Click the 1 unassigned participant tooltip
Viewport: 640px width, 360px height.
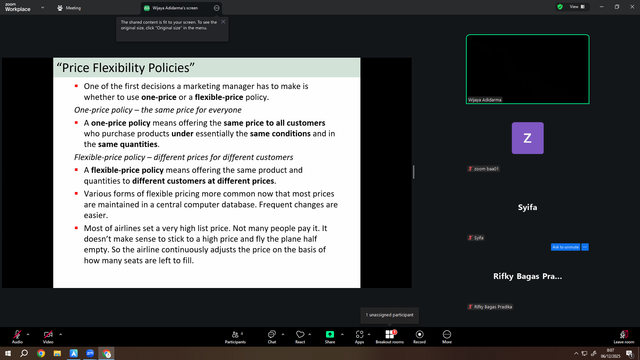389,315
